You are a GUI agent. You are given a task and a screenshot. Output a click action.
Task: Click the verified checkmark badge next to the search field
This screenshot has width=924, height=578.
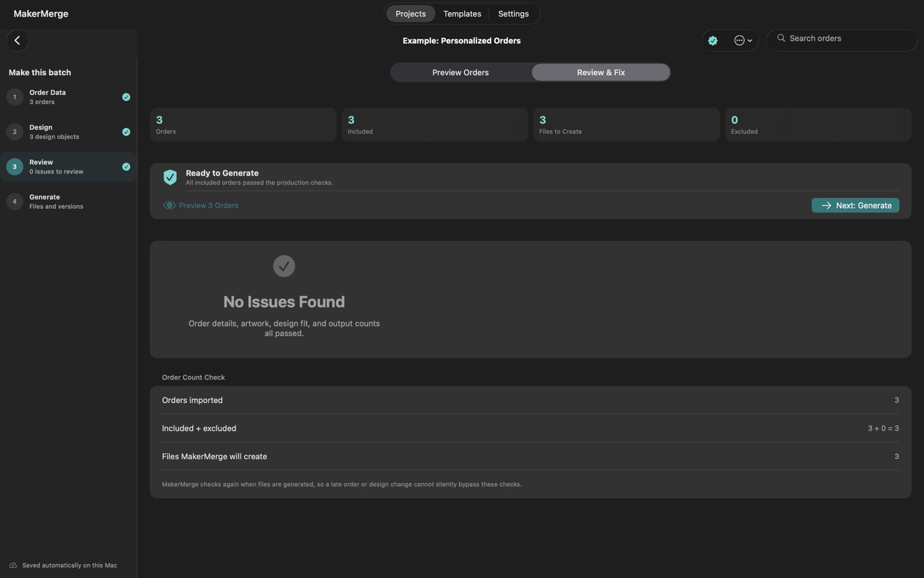[713, 40]
